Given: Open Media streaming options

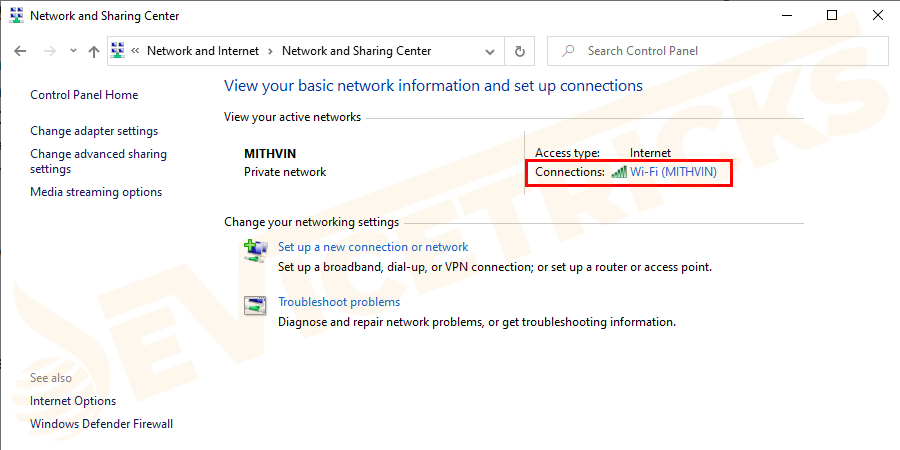Looking at the screenshot, I should click(x=96, y=192).
